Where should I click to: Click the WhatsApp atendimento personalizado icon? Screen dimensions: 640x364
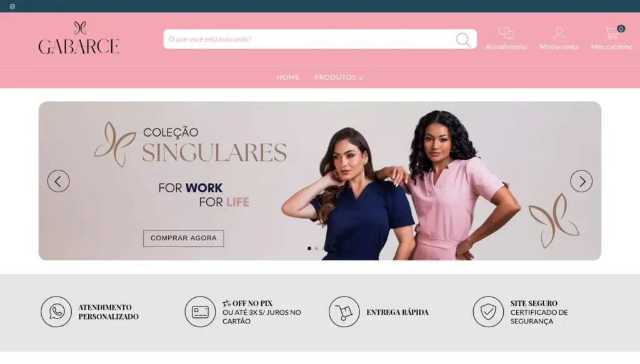tap(56, 312)
